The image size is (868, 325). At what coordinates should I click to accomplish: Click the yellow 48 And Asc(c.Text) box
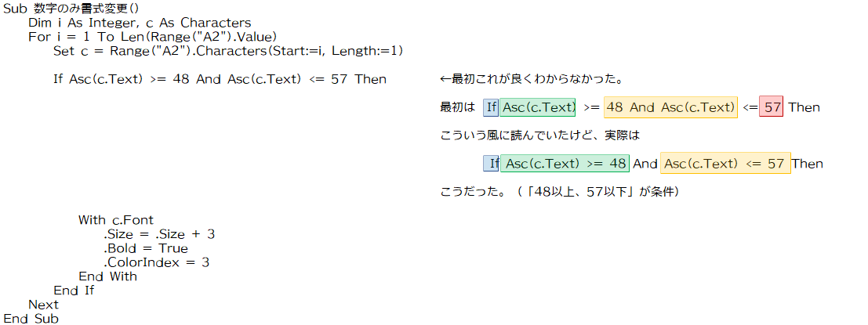point(670,107)
